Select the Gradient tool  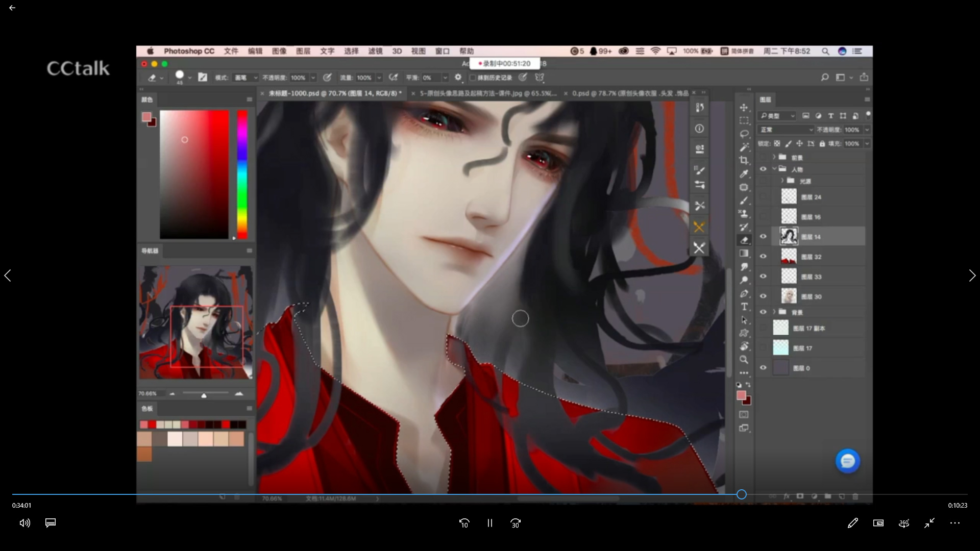pos(744,254)
